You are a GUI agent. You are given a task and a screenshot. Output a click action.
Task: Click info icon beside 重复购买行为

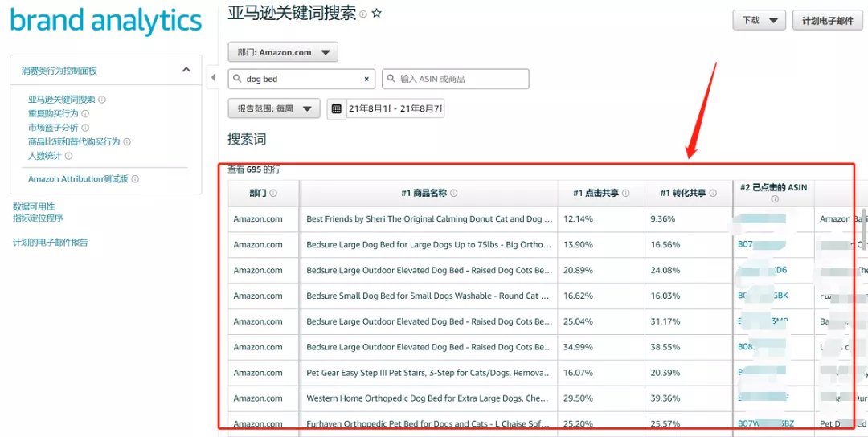tap(85, 113)
